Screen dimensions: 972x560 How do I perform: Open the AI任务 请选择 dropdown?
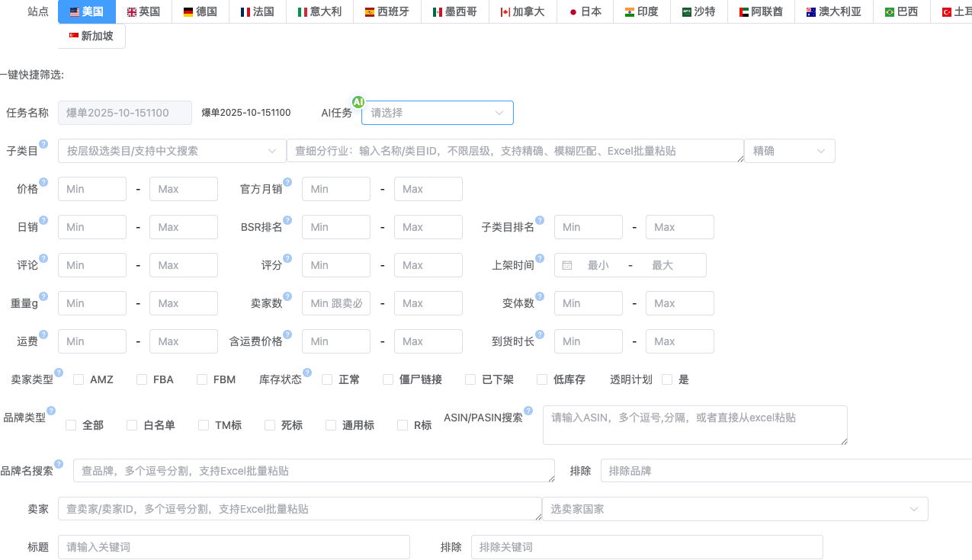[x=437, y=113]
